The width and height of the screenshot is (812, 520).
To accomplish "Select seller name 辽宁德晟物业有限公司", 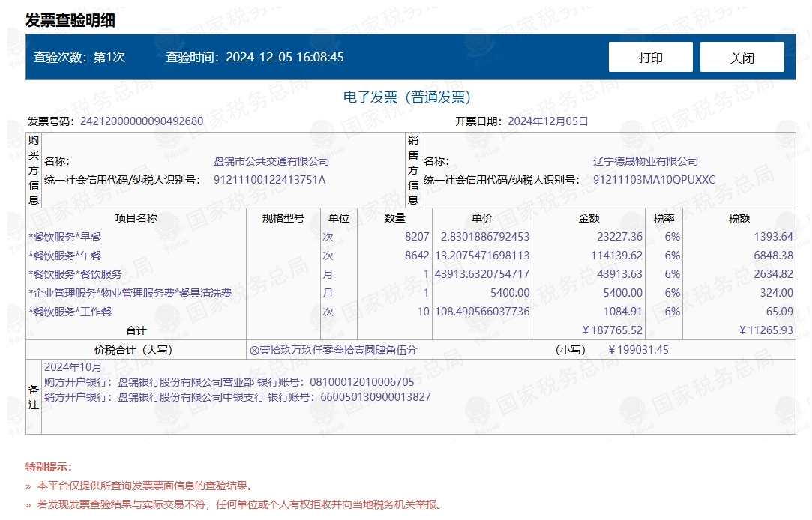I will pyautogui.click(x=646, y=161).
